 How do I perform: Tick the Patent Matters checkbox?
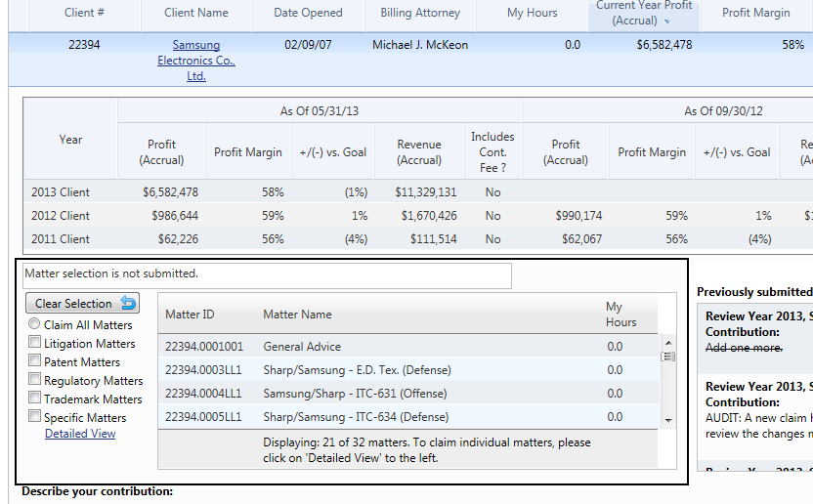(34, 360)
